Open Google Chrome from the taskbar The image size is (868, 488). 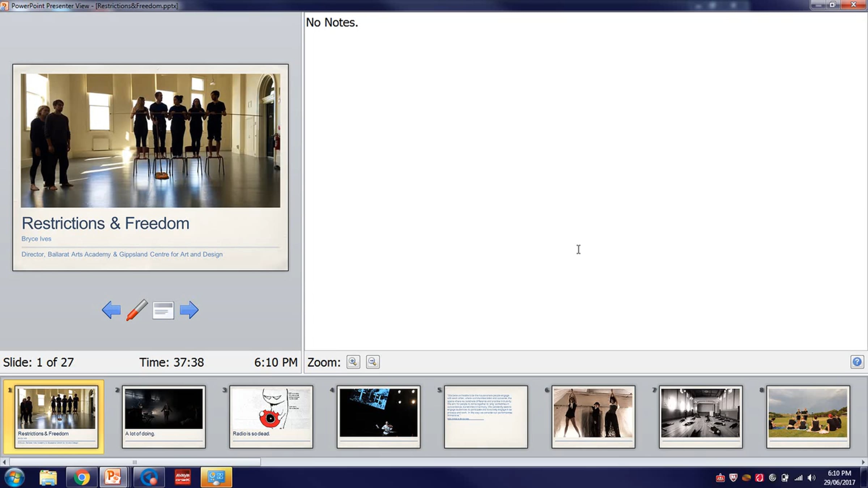click(82, 478)
